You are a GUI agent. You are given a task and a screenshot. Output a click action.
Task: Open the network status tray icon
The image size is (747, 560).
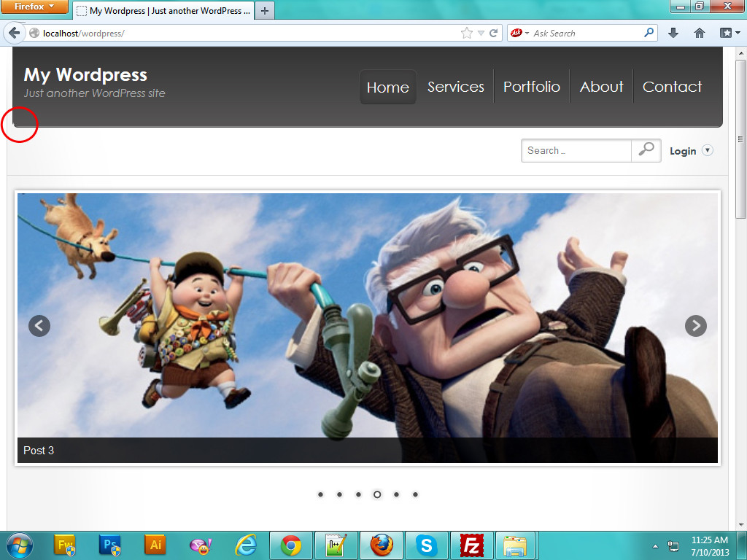click(673, 546)
